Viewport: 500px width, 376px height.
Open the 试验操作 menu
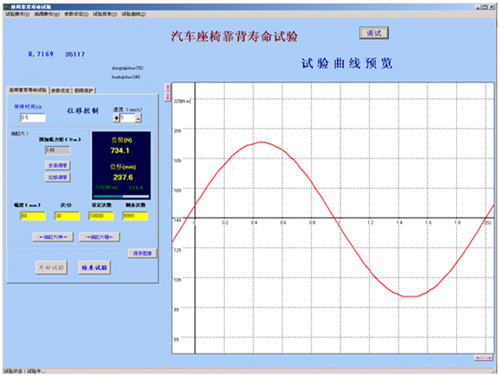click(18, 14)
